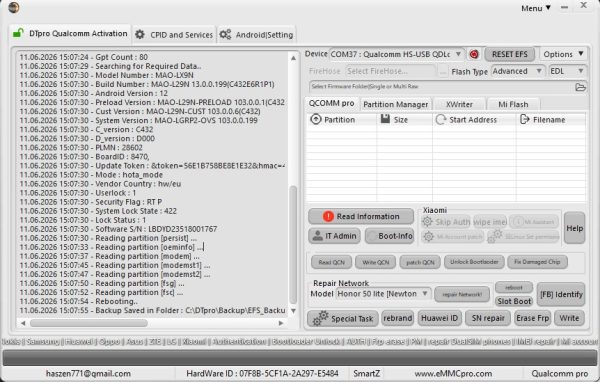The image size is (600, 382).
Task: Open the Menu dropdown in title bar
Action: 536,8
